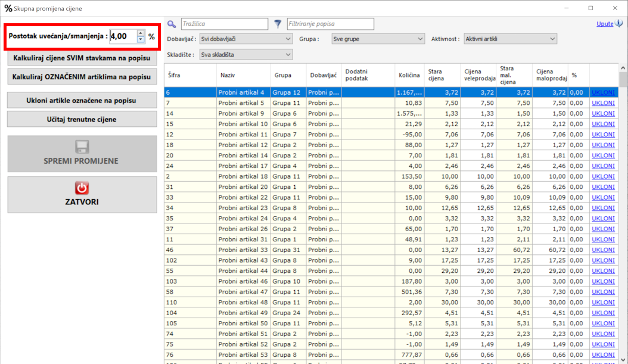Sort by the Cijena veleprodaja column header
Screen dimensions: 628x364
coord(478,75)
